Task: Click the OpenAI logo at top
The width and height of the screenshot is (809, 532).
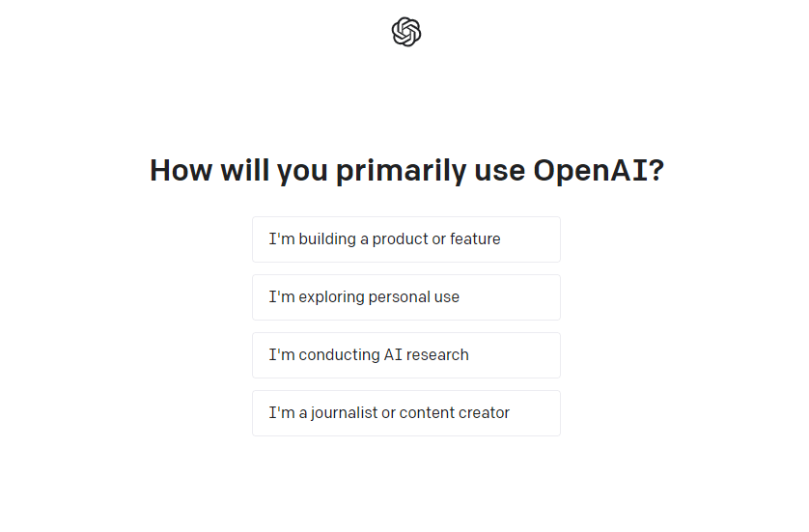Action: 406,32
